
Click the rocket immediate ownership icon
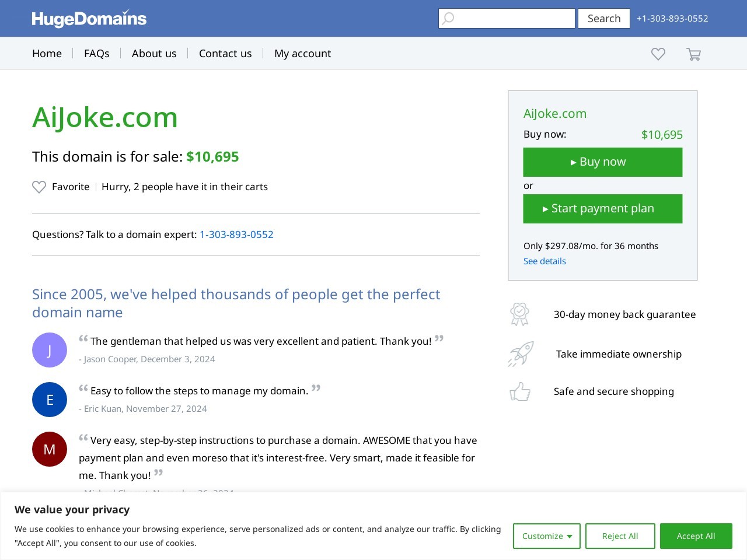tap(521, 354)
